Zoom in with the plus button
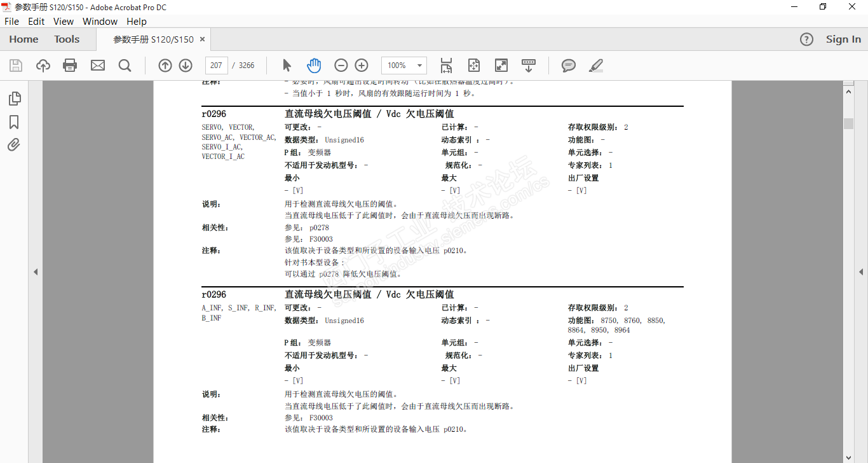Screen dimensions: 868x463 (x=362, y=66)
